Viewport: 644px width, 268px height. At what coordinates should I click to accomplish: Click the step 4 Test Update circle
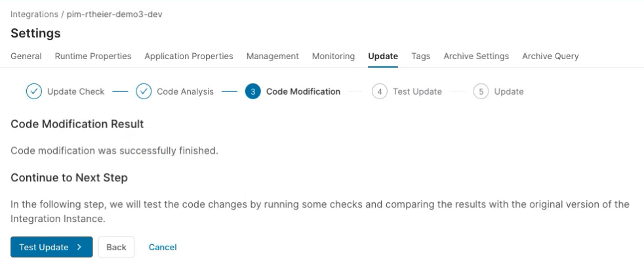click(379, 91)
